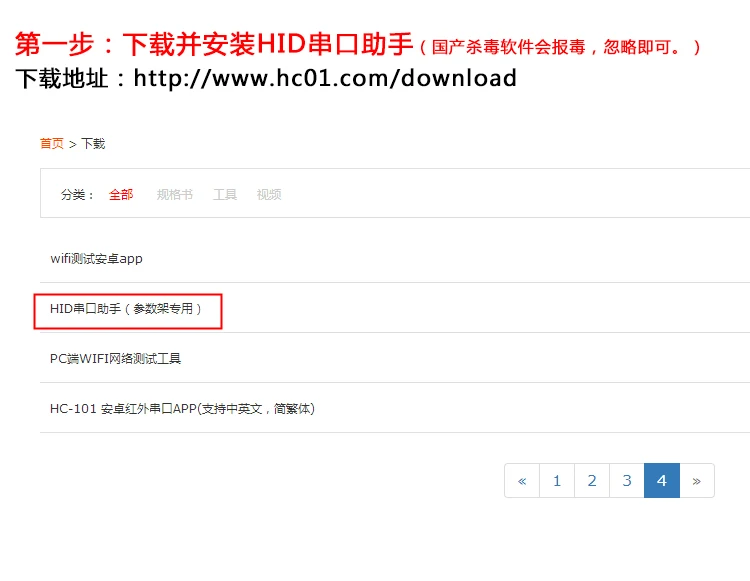Select the 全部 category filter
Image resolution: width=750 pixels, height=581 pixels.
121,195
